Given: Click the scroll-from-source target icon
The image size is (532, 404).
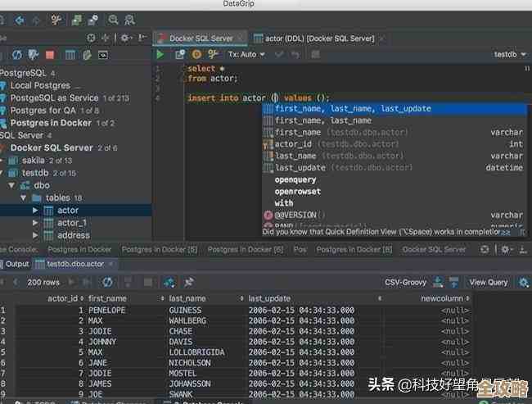Looking at the screenshot, I should click(91, 38).
